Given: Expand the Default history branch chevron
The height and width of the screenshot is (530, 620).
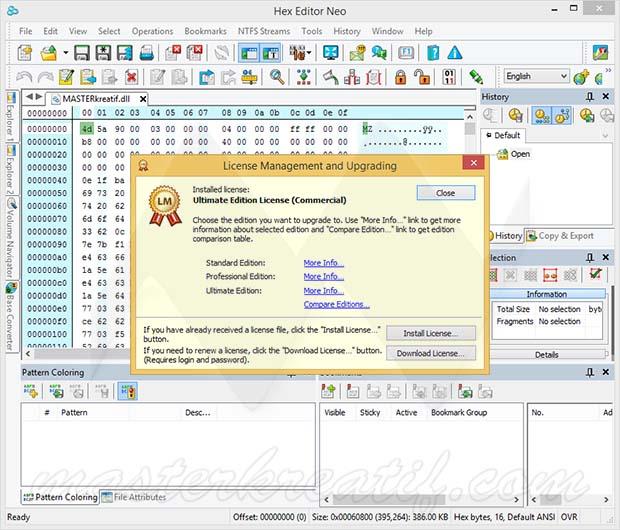Looking at the screenshot, I should tap(605, 136).
